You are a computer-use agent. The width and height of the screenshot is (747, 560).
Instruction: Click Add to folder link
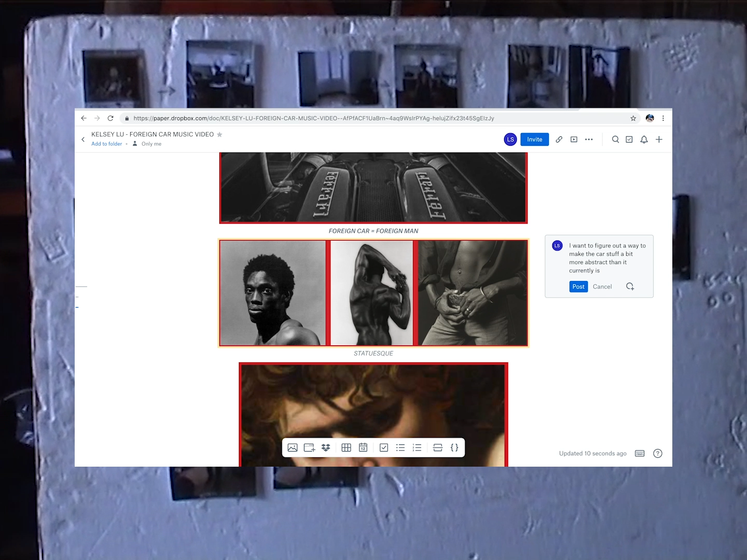pyautogui.click(x=107, y=144)
